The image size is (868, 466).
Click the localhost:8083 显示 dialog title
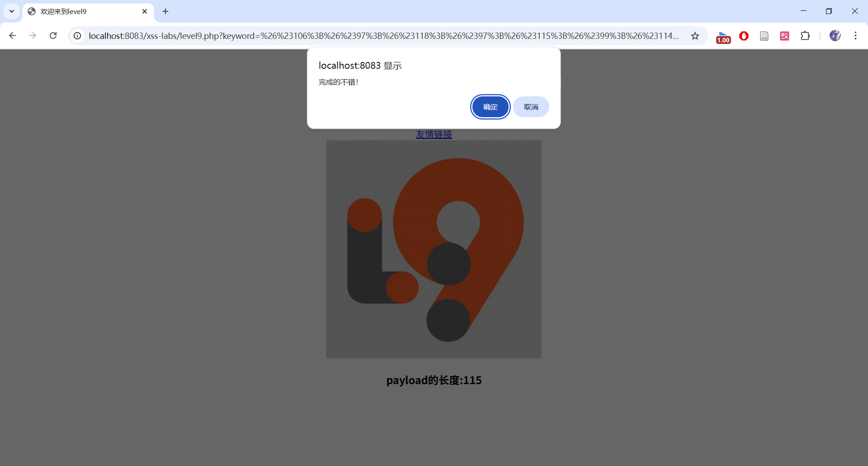tap(360, 66)
